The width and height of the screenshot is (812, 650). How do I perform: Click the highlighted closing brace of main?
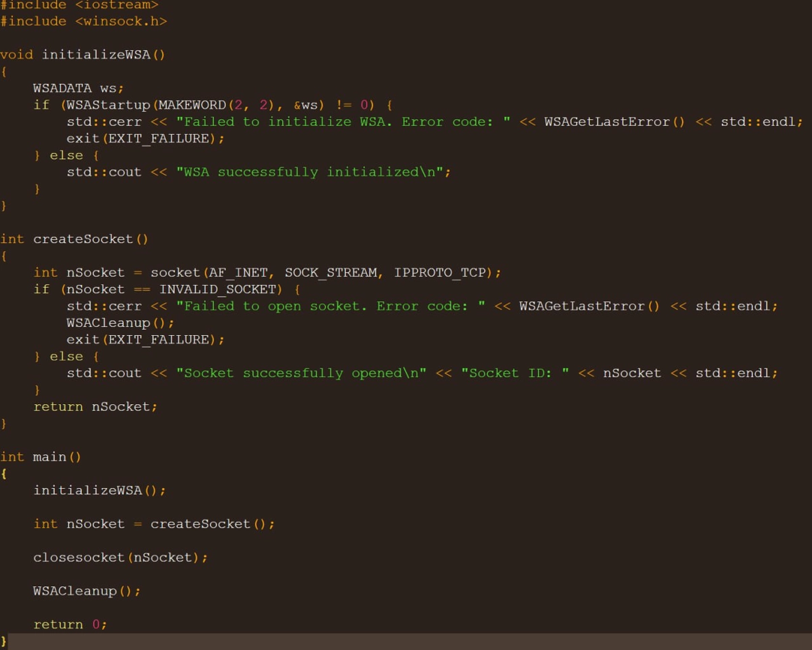coord(3,641)
